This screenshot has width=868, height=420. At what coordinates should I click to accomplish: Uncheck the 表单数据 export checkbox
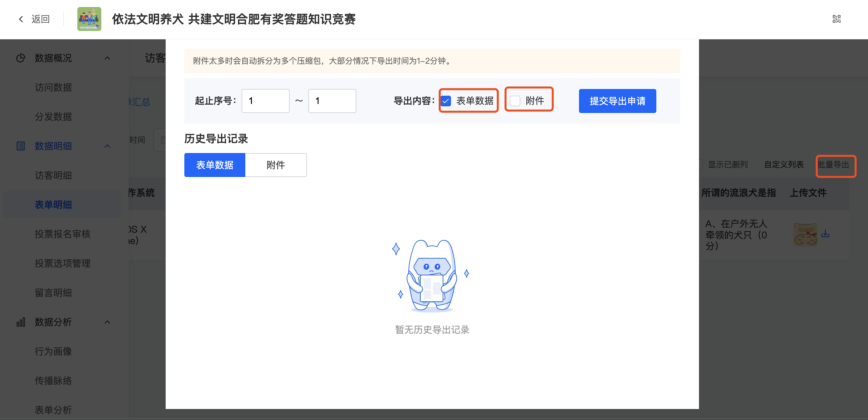(x=446, y=101)
